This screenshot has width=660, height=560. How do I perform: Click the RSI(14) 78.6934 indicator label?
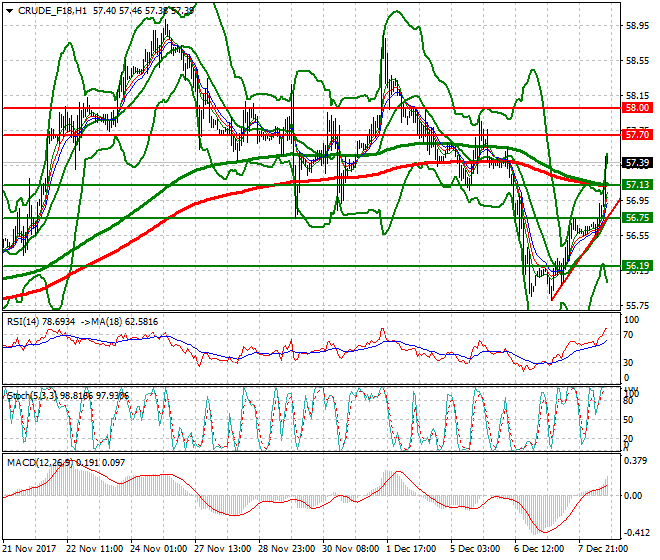(x=41, y=322)
